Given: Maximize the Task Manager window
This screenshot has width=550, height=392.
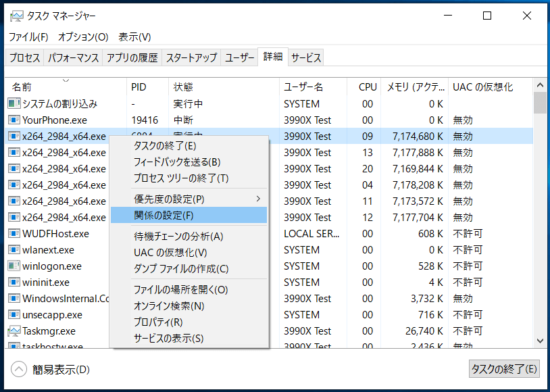Looking at the screenshot, I should (x=487, y=16).
